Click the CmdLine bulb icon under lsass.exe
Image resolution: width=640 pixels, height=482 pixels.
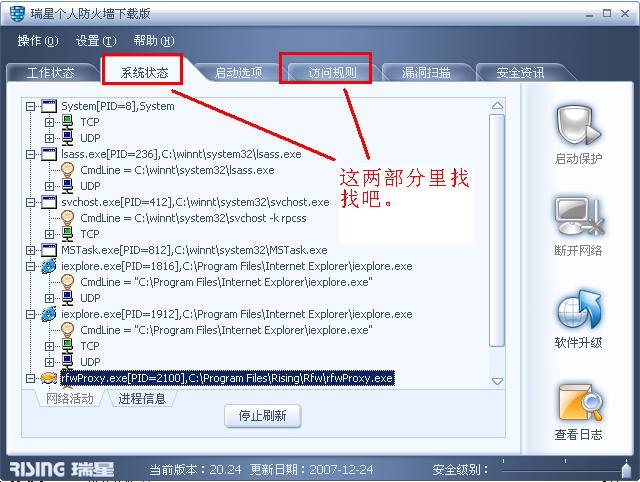tap(67, 170)
